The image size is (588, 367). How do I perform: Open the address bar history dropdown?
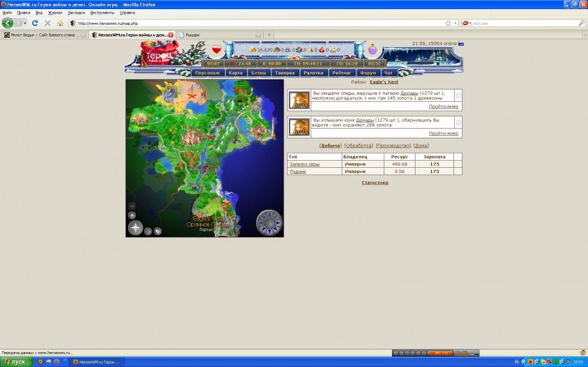[455, 23]
